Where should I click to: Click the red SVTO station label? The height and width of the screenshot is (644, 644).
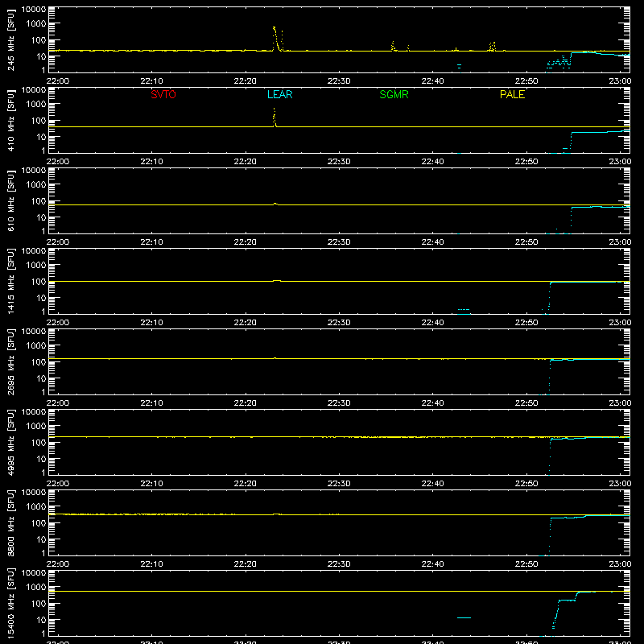pos(163,94)
